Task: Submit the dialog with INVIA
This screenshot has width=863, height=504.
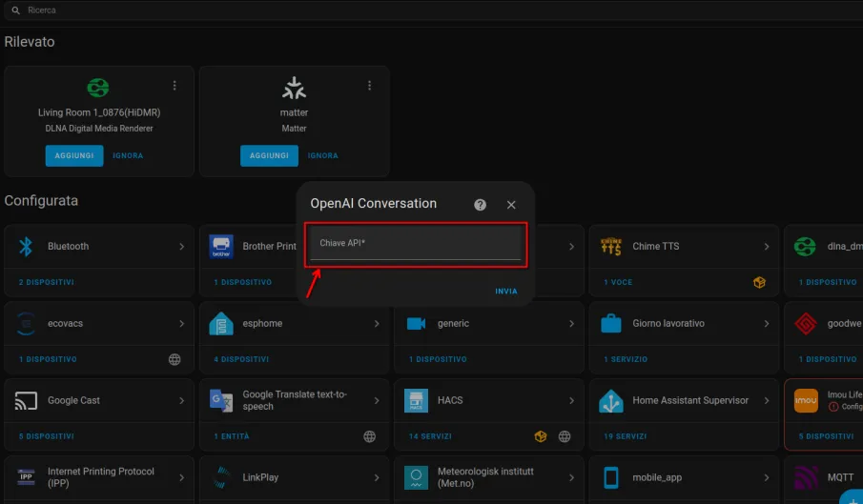Action: coord(505,292)
